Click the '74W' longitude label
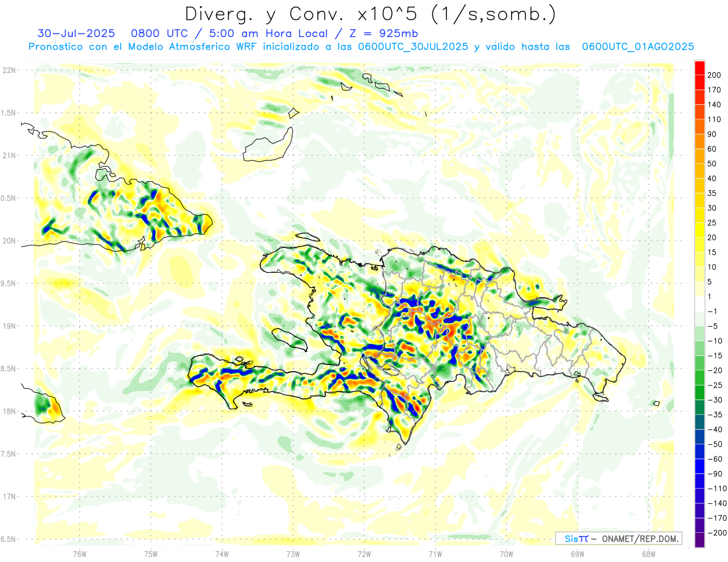The height and width of the screenshot is (562, 728). (x=222, y=554)
